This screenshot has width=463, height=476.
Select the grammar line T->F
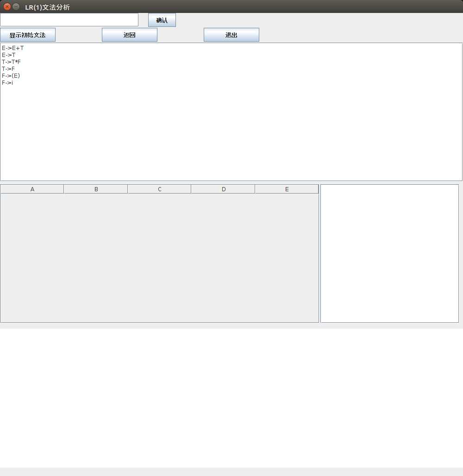(x=8, y=69)
